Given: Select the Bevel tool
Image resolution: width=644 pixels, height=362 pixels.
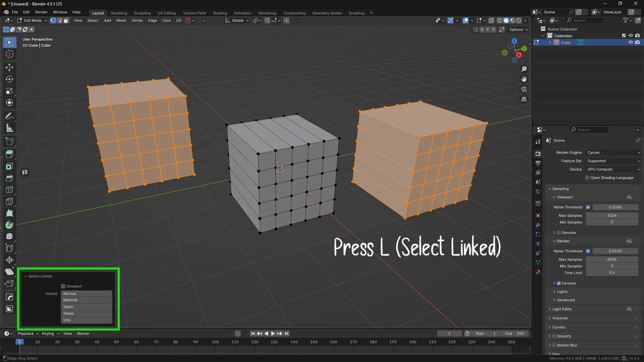Looking at the screenshot, I should click(x=9, y=178).
